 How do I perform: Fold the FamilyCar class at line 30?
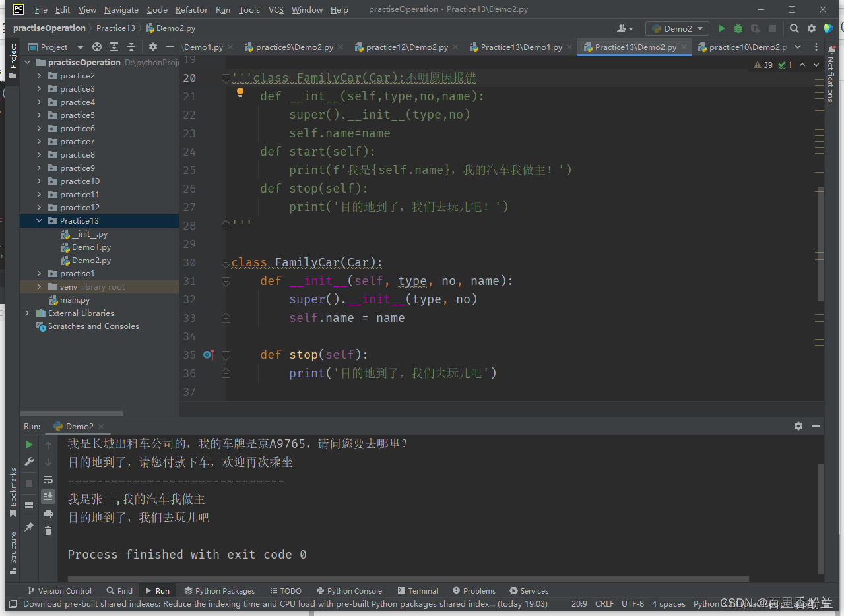(x=226, y=262)
